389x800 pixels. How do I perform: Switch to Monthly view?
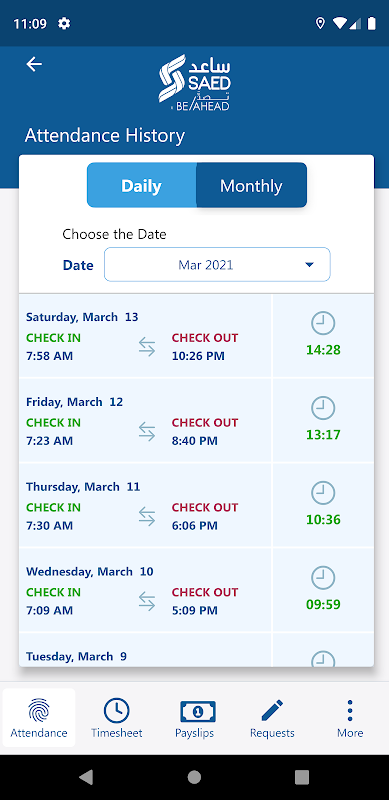[x=251, y=185]
